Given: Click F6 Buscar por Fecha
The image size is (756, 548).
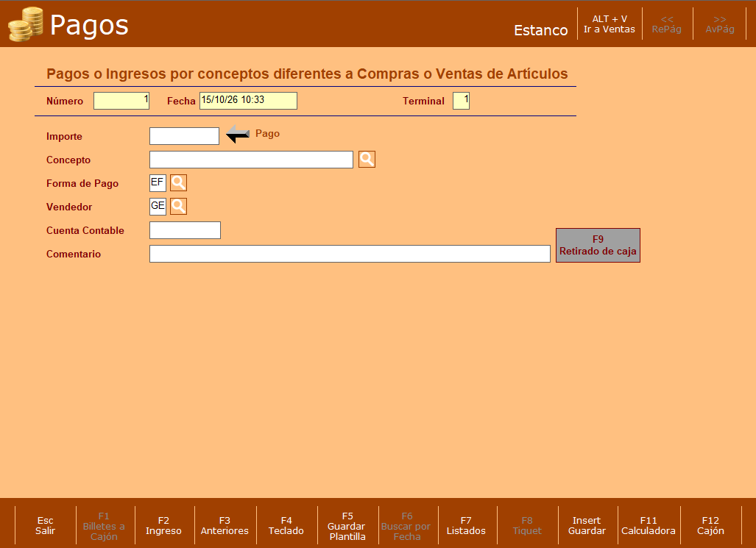Looking at the screenshot, I should (x=406, y=526).
